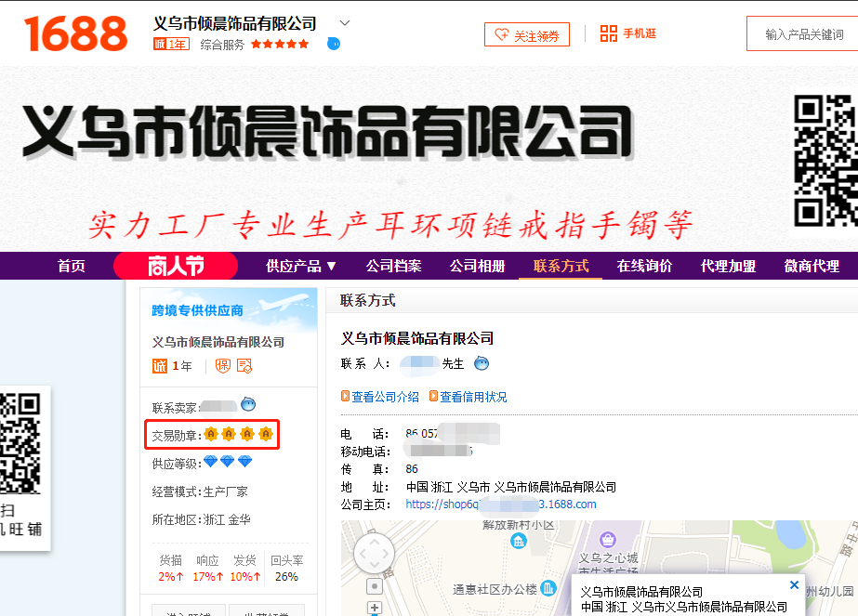The height and width of the screenshot is (616, 858).
Task: Click the banner QR code image
Action: 825,161
